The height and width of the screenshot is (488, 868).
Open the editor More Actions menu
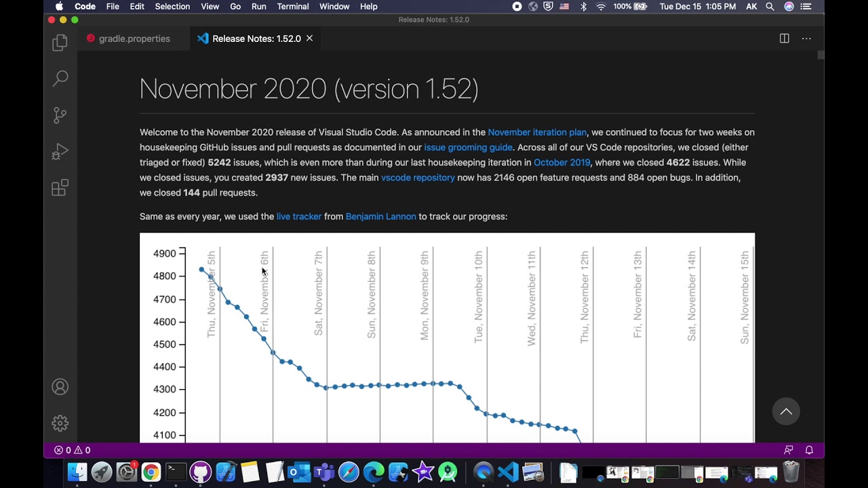click(x=806, y=39)
